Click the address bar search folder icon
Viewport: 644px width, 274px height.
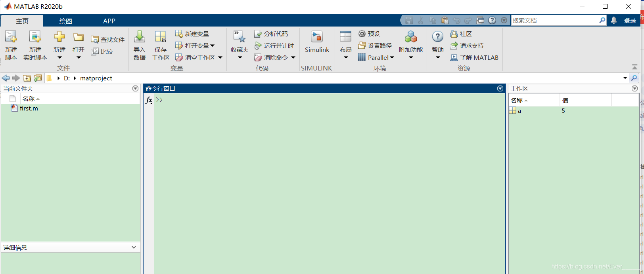point(634,78)
